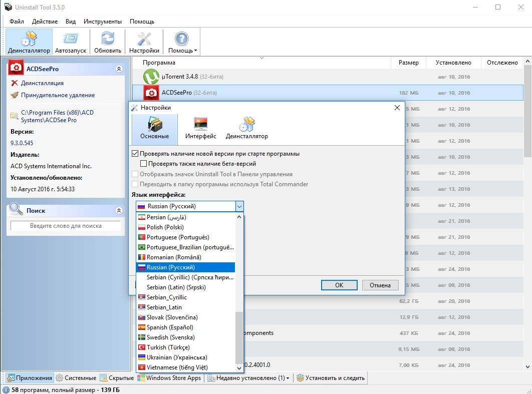
Task: Uncheck the new version check at startup
Action: pyautogui.click(x=135, y=154)
